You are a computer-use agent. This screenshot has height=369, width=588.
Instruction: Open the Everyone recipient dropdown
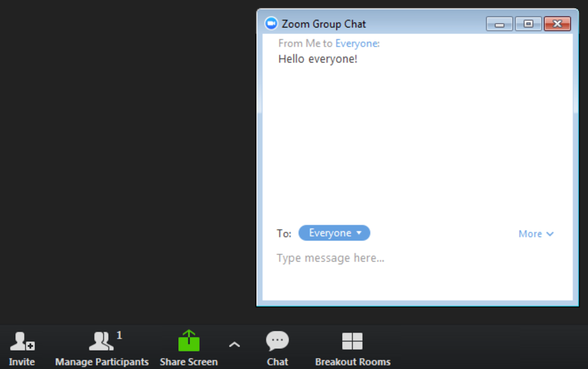point(334,233)
